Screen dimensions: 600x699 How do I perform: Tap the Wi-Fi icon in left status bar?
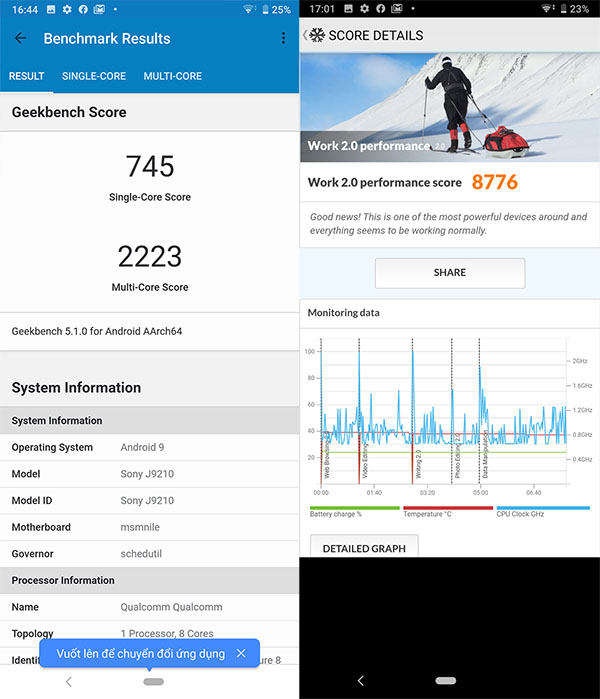[248, 9]
